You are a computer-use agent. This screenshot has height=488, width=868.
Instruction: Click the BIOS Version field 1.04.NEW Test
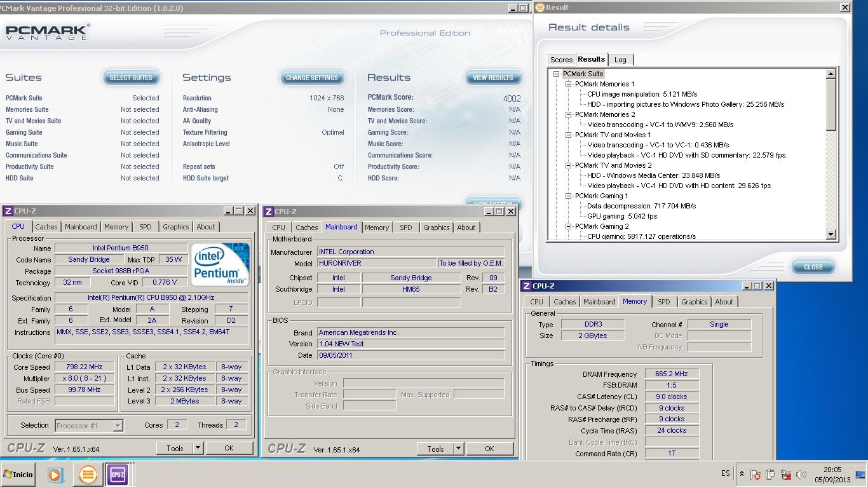coord(411,344)
